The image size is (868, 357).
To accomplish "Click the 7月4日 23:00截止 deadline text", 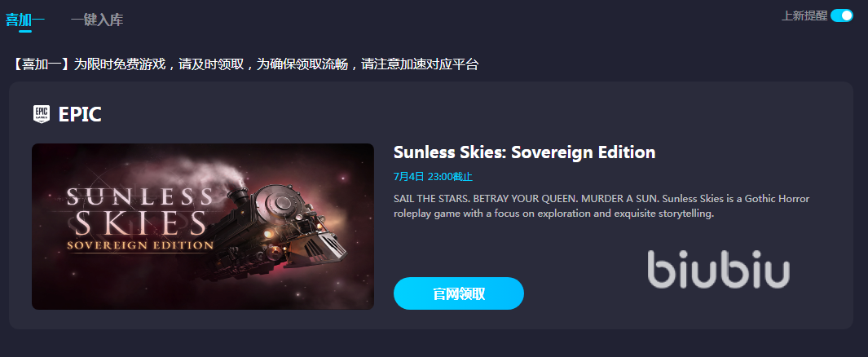I will 433,177.
